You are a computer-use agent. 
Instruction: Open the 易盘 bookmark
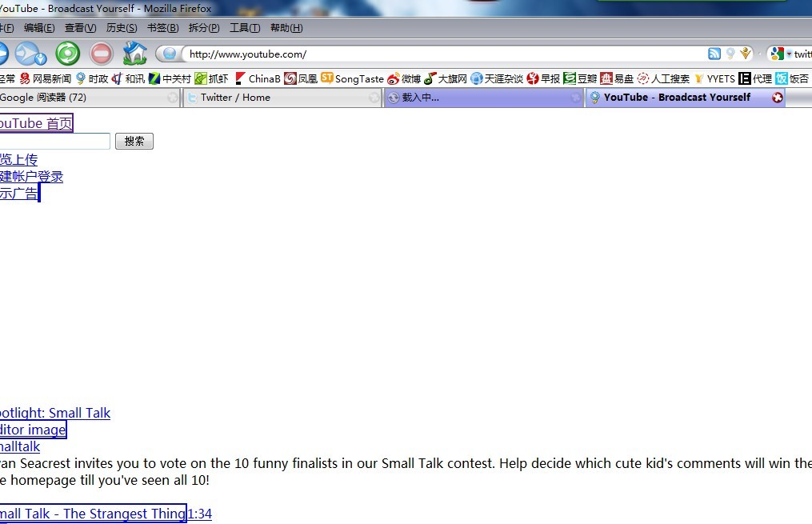tap(617, 78)
